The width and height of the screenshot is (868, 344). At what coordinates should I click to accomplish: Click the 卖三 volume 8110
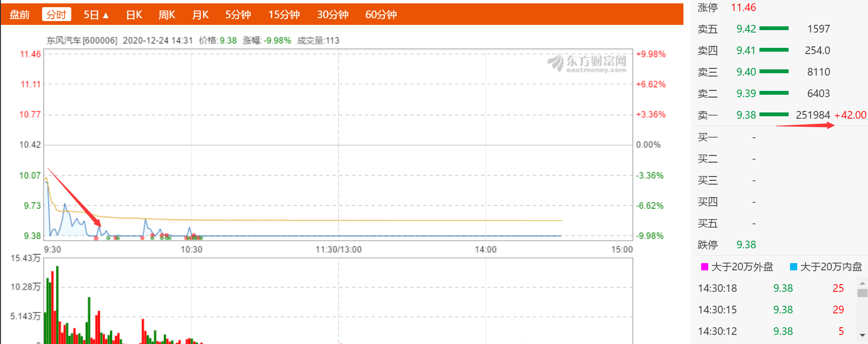(x=819, y=72)
